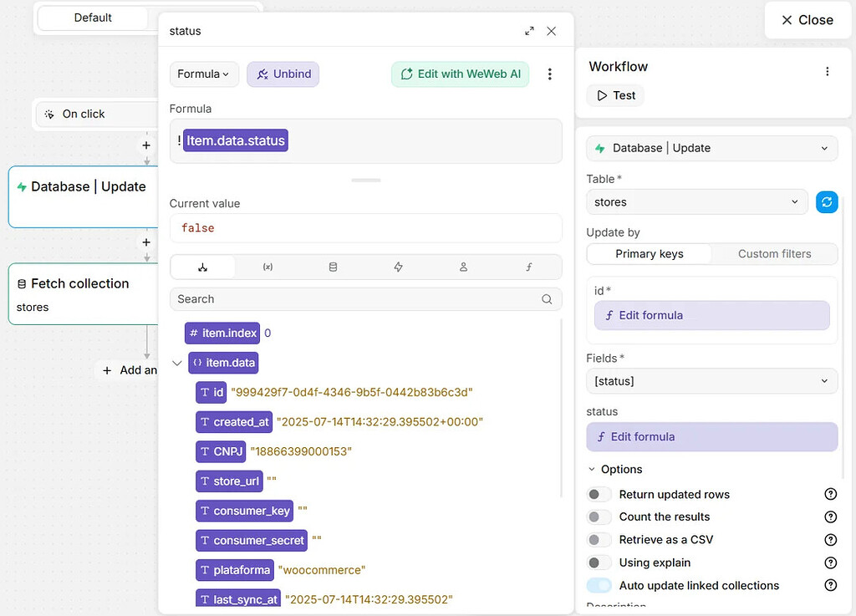Click Edit with WeWeb AI button
This screenshot has width=856, height=616.
(460, 74)
